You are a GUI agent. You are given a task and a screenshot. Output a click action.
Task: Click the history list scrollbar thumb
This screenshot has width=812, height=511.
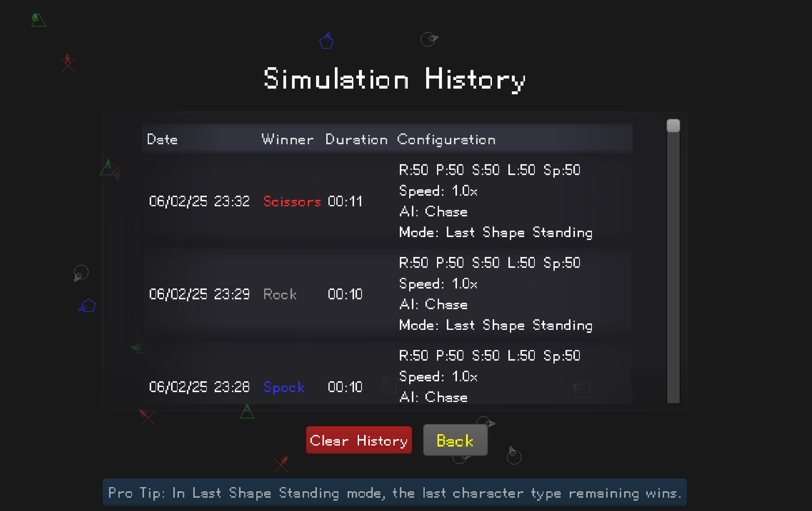[673, 126]
